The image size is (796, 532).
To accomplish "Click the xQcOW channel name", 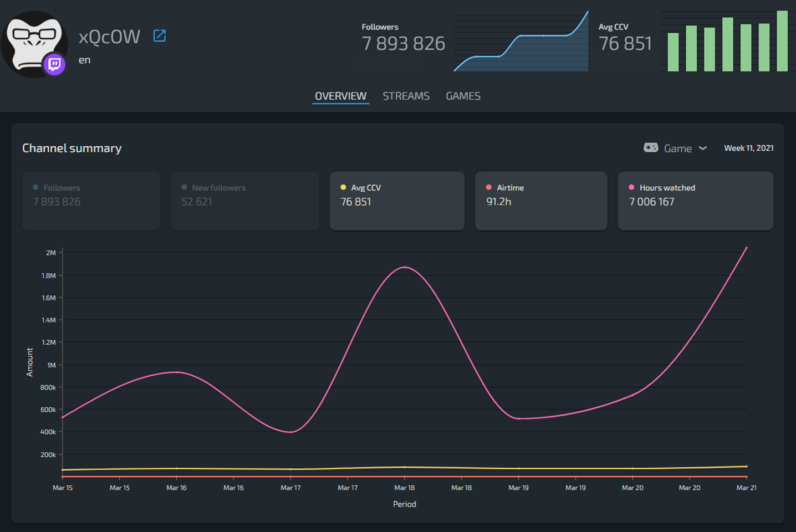I will [109, 37].
